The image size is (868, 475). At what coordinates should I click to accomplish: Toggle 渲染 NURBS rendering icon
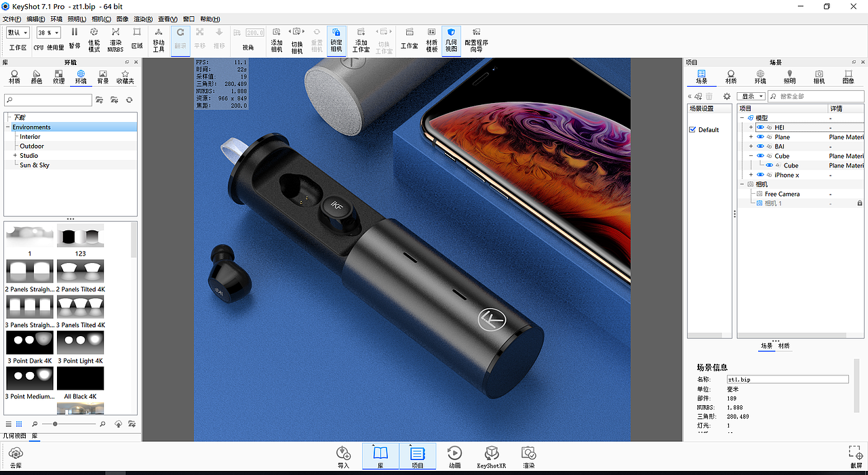[115, 39]
